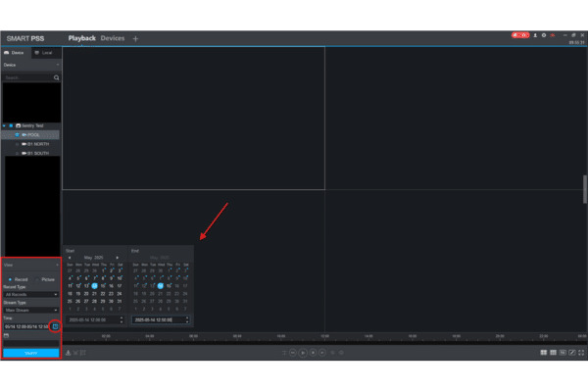Screen dimensions: 588x392
Task: Select highlighted May 14 in End calendar
Action: [x=161, y=286]
